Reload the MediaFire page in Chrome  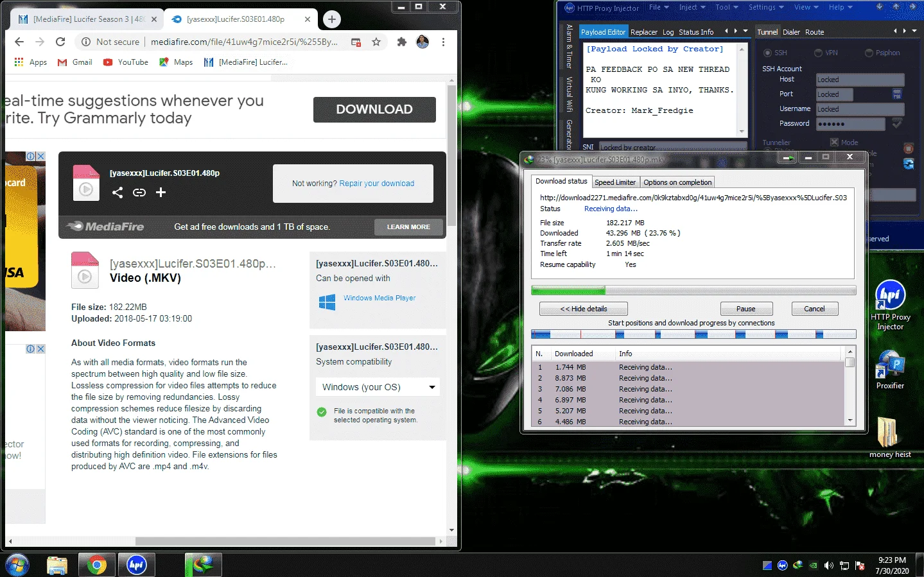(60, 42)
